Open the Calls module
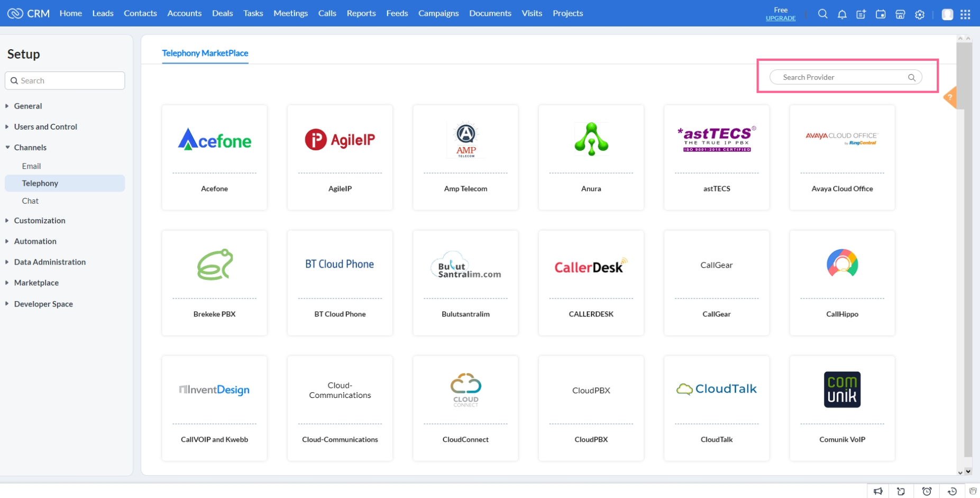 point(327,13)
